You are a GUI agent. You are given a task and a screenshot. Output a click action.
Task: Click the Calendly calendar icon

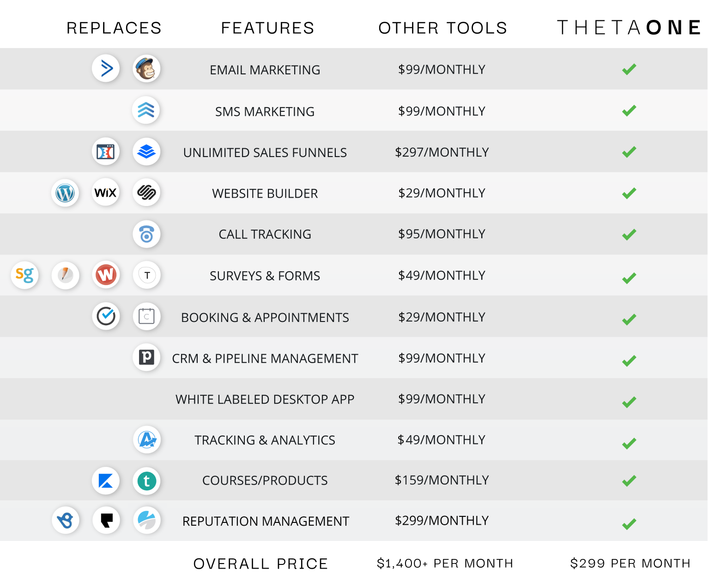coord(146,316)
